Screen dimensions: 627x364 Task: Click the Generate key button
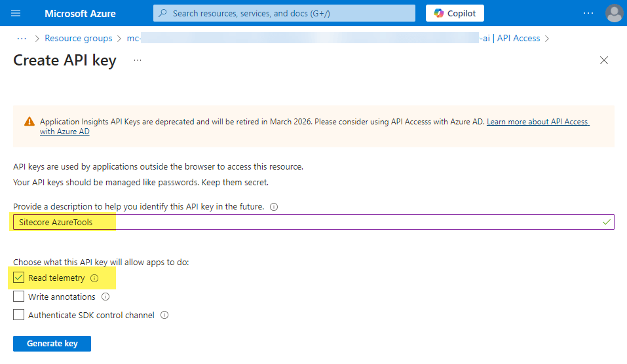(x=52, y=344)
